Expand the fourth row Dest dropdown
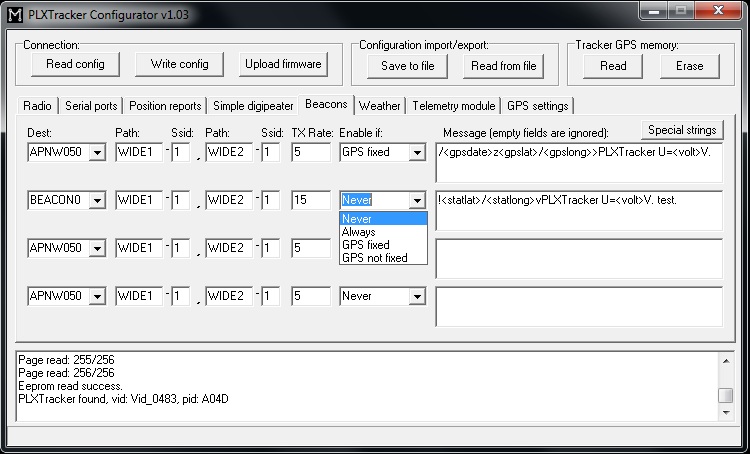This screenshot has width=750, height=454. click(97, 296)
